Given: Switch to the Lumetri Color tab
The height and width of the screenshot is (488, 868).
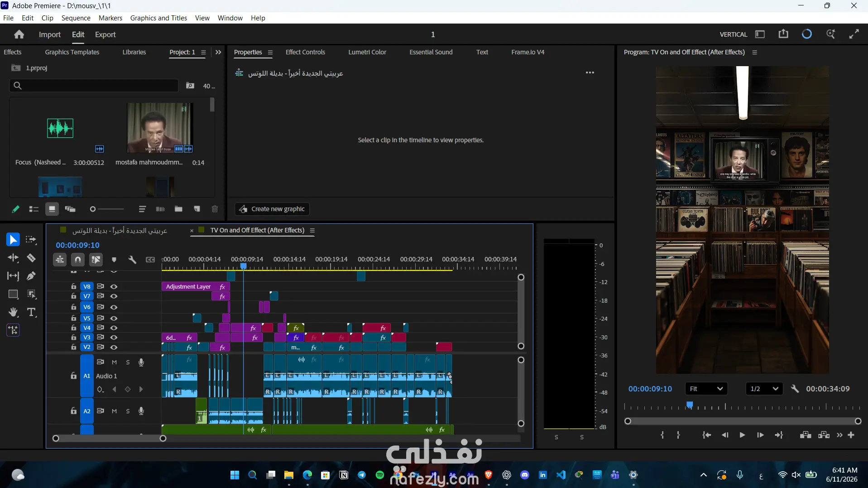Looking at the screenshot, I should 367,52.
